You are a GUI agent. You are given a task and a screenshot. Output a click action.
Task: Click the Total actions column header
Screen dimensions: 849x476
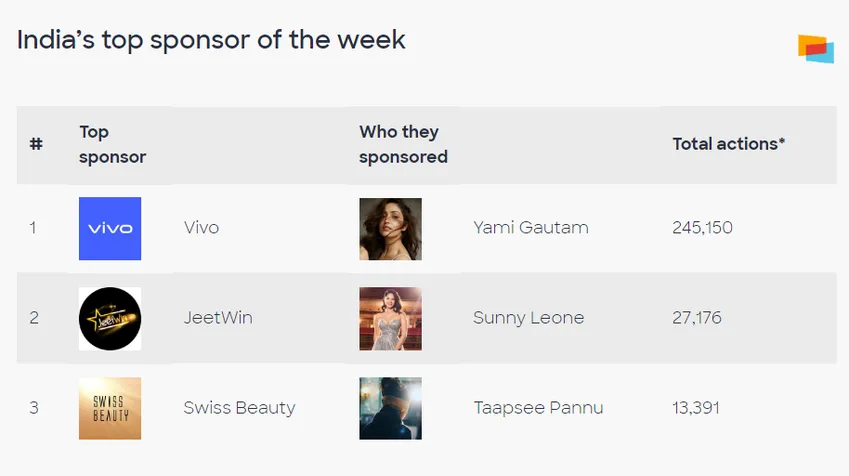coord(728,144)
